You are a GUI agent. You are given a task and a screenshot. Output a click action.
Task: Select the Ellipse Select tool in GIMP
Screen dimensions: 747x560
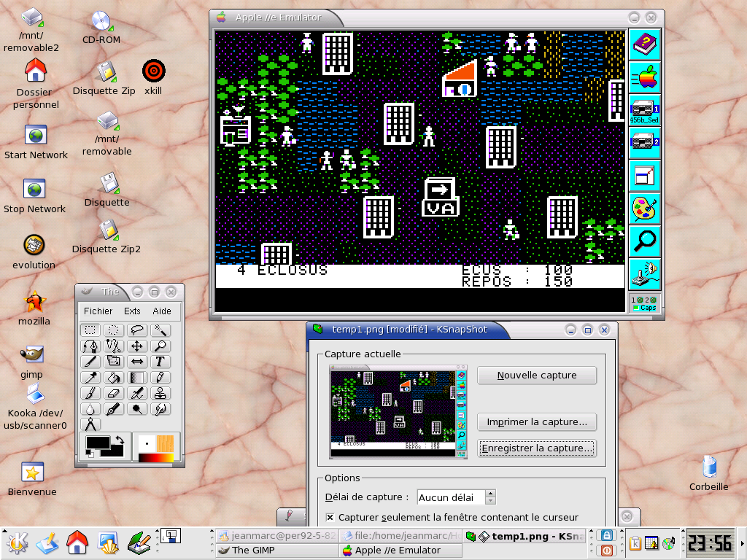click(113, 330)
